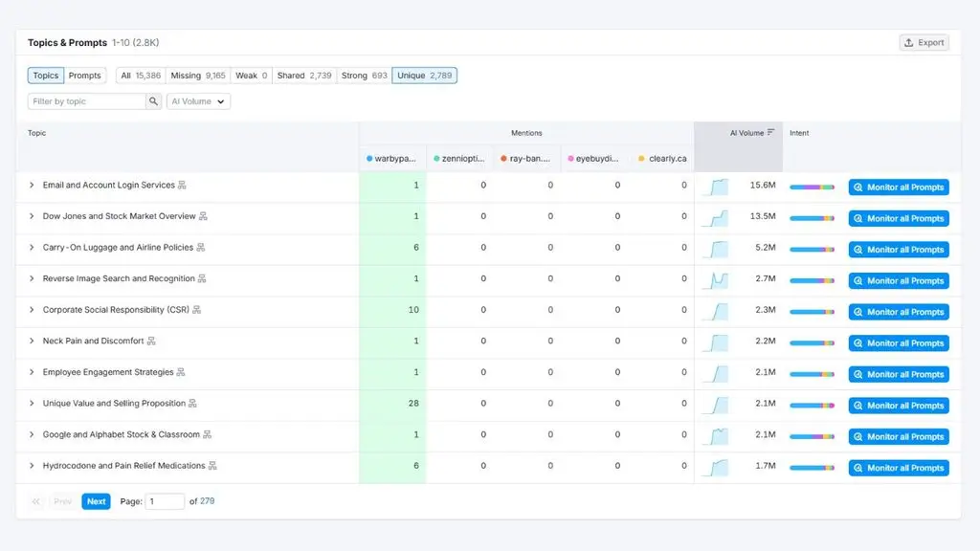Expand the Neck Pain and Discomfort row
980x551 pixels.
(32, 342)
